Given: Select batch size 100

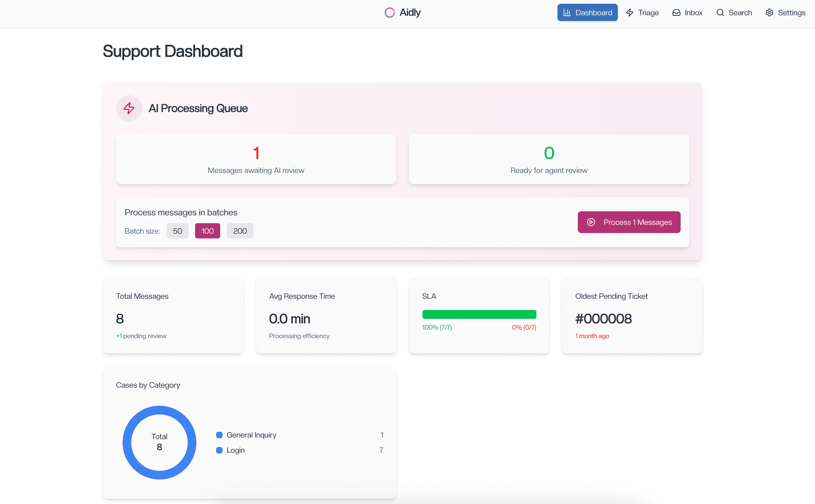Looking at the screenshot, I should (x=207, y=231).
